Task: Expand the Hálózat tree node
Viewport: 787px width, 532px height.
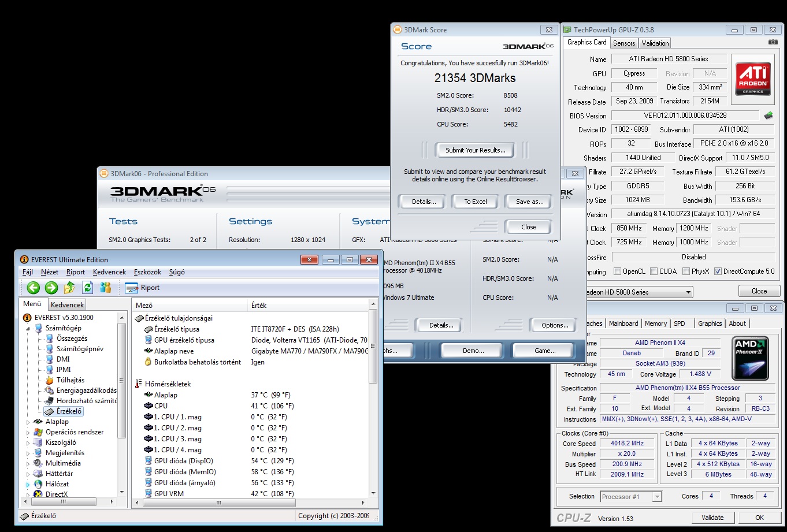Action: click(x=28, y=484)
